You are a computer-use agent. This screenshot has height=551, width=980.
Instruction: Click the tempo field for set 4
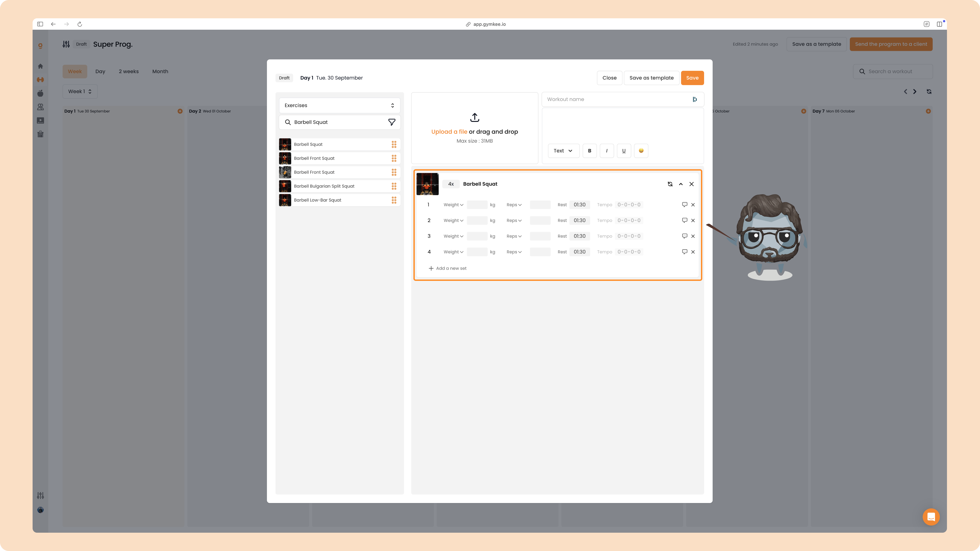[x=629, y=252]
